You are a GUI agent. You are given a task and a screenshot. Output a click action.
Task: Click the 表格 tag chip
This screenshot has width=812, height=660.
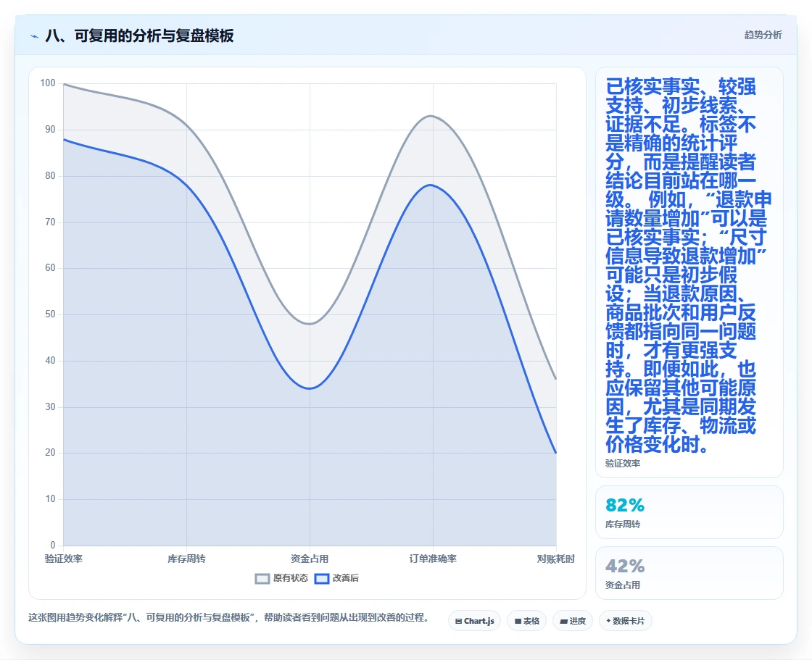coord(526,621)
